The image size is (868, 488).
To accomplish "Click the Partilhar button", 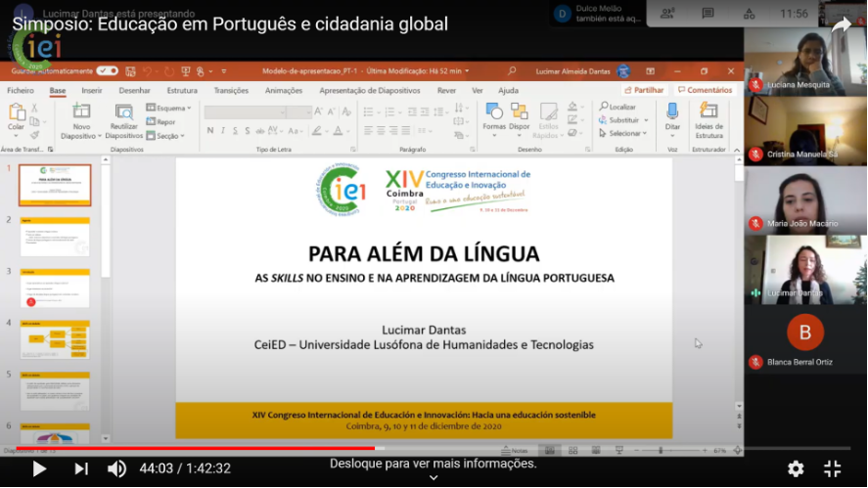I will coord(644,90).
